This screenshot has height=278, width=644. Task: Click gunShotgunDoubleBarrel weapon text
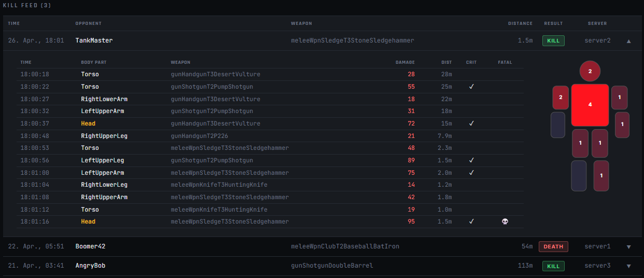(332, 266)
